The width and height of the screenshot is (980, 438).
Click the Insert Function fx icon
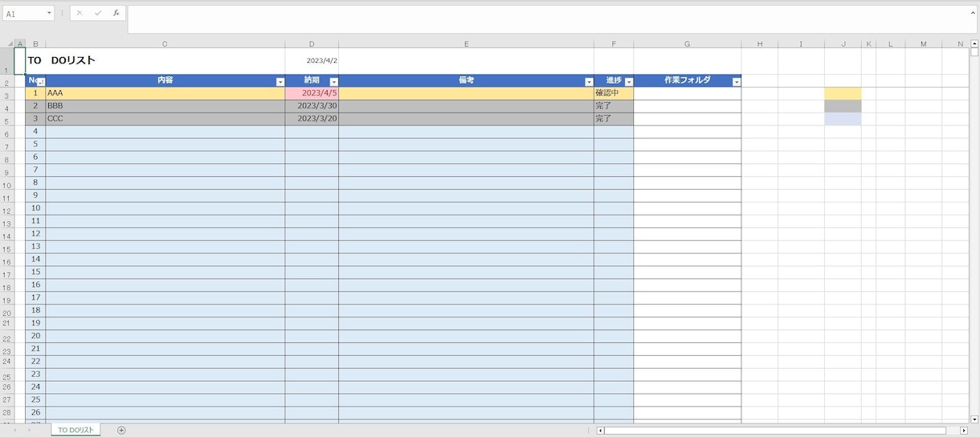click(x=116, y=13)
